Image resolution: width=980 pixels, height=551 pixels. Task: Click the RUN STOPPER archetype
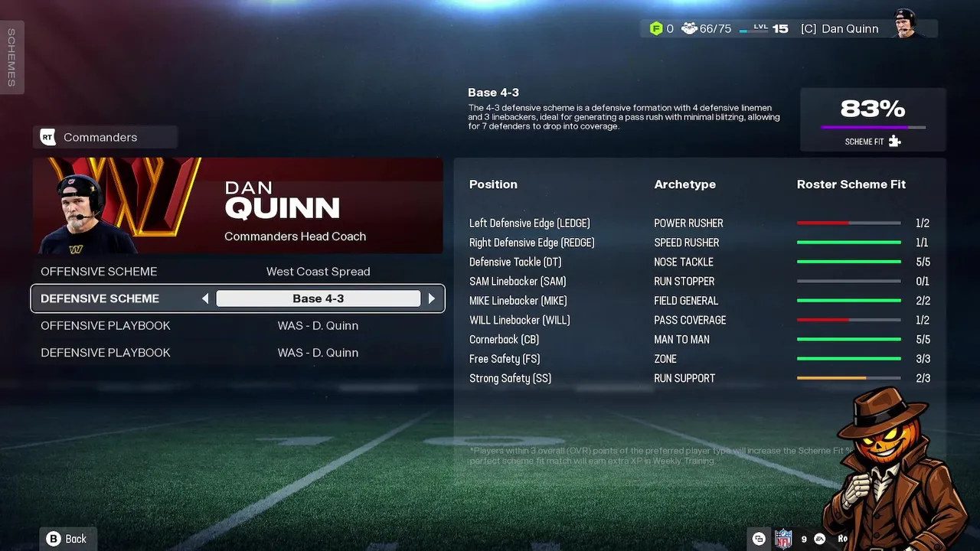tap(684, 282)
